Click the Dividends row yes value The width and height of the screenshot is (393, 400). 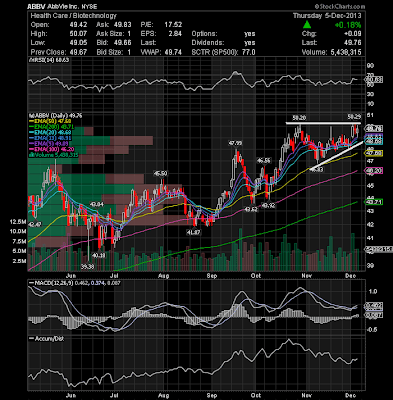click(x=249, y=43)
